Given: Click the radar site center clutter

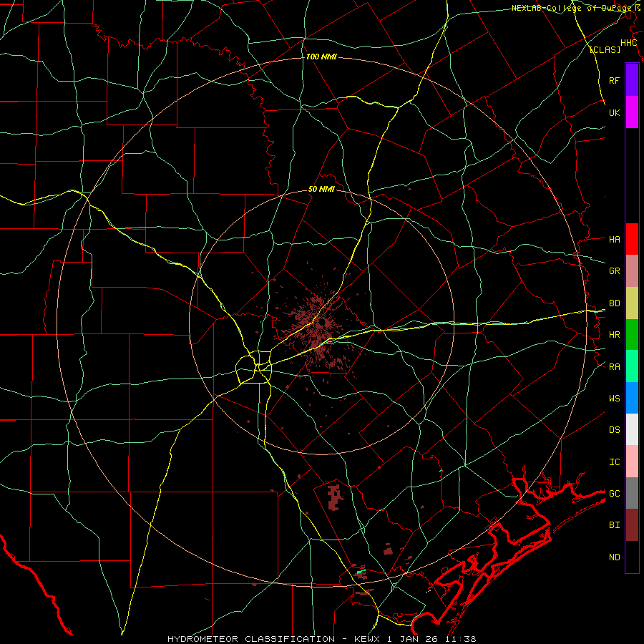Looking at the screenshot, I should [321, 324].
